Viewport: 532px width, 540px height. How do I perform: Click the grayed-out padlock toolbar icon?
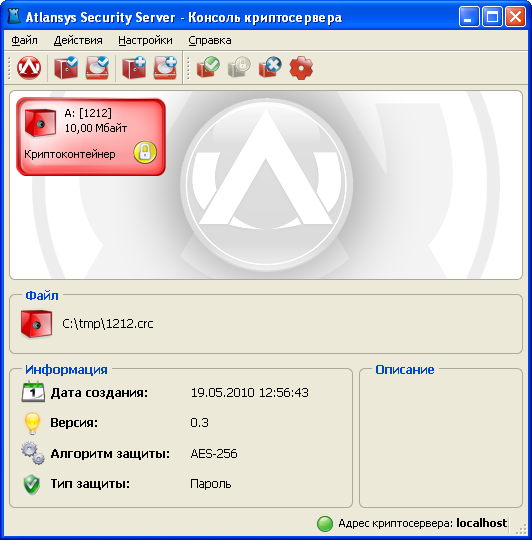(x=239, y=68)
